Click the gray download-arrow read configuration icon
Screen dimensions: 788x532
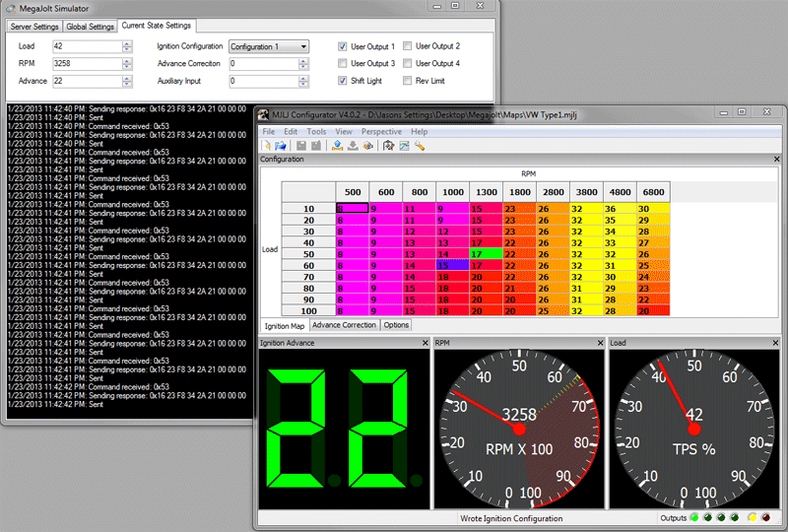pos(353,146)
